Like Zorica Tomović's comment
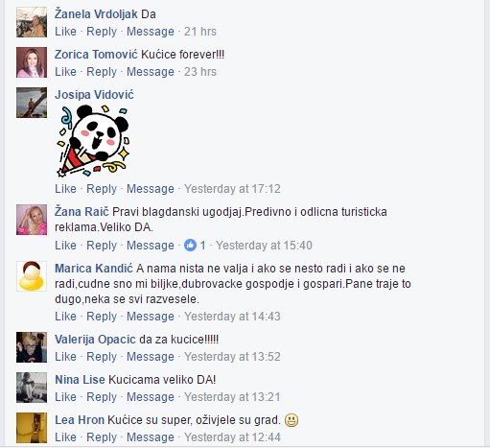 (65, 72)
